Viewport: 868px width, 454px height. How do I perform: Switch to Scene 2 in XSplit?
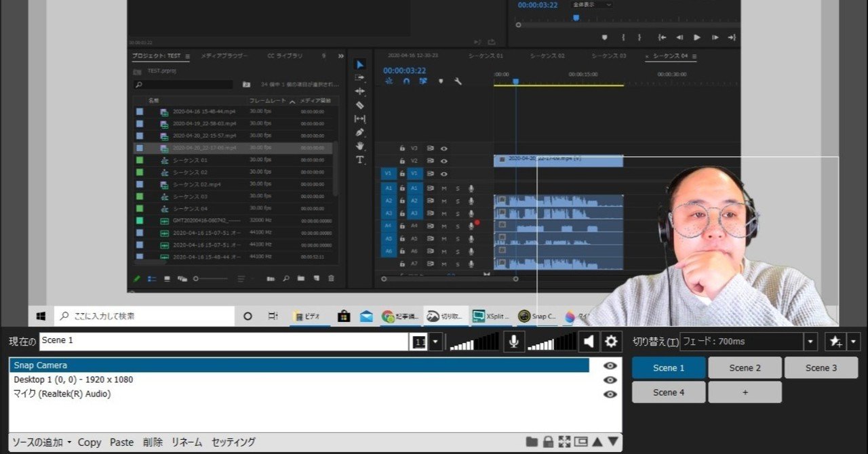click(x=745, y=367)
